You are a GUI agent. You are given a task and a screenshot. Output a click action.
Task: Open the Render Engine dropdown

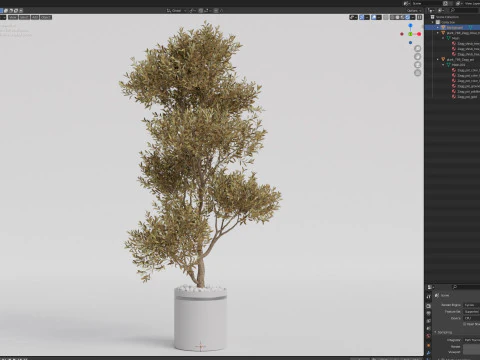pos(471,305)
